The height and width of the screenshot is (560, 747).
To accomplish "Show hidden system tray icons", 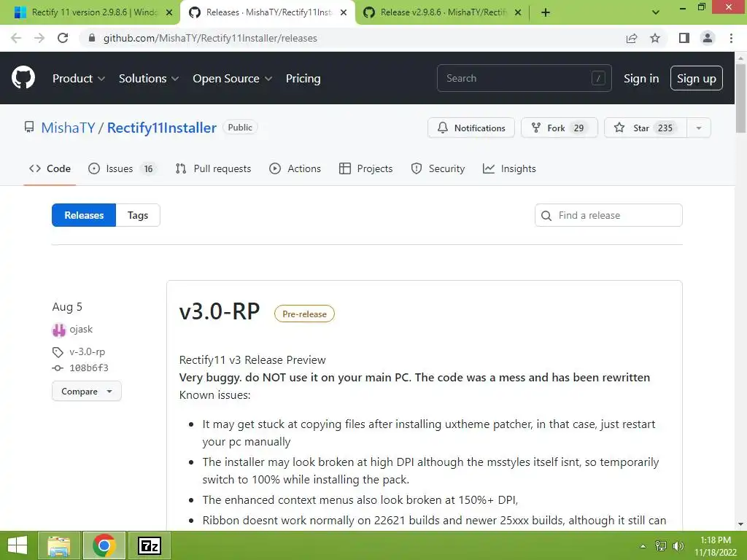I will tap(643, 546).
